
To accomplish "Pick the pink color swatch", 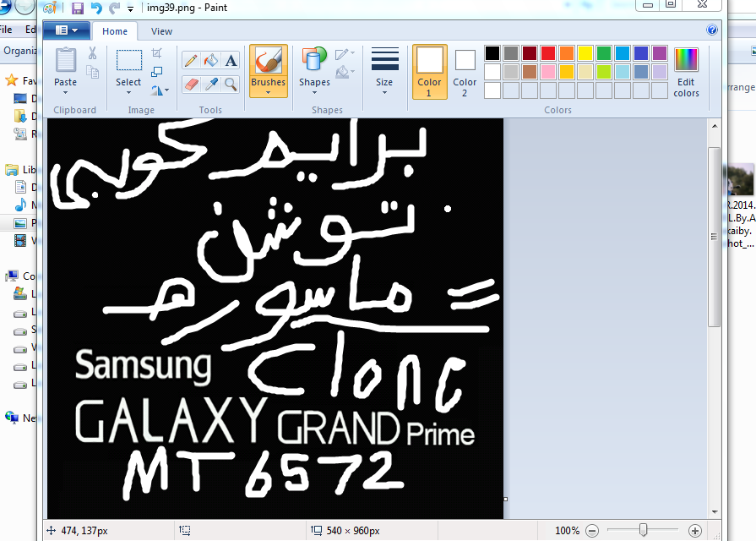I will pyautogui.click(x=548, y=72).
